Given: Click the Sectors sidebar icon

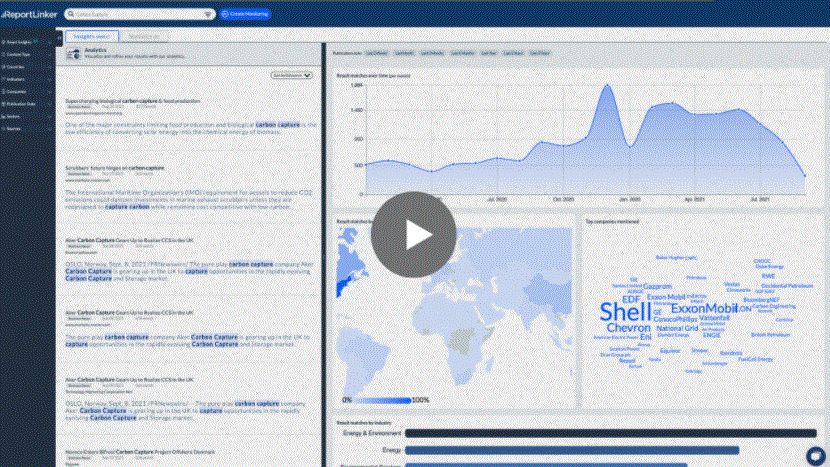Looking at the screenshot, I should pos(4,116).
